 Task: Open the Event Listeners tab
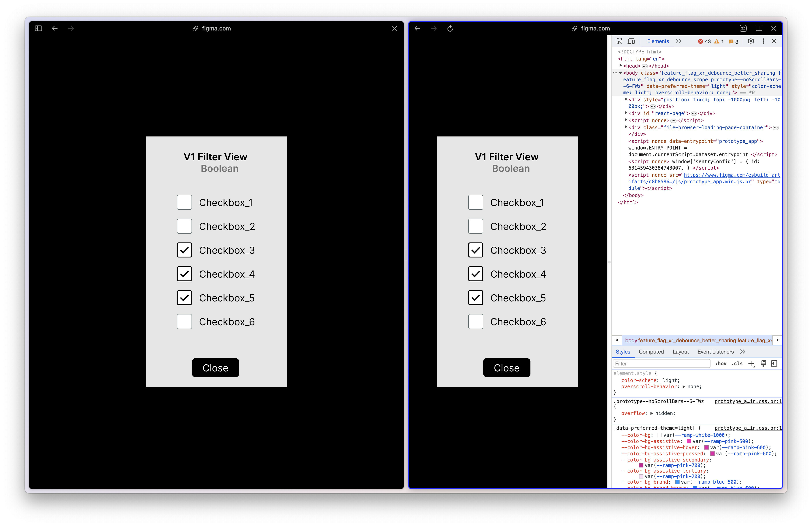point(715,352)
